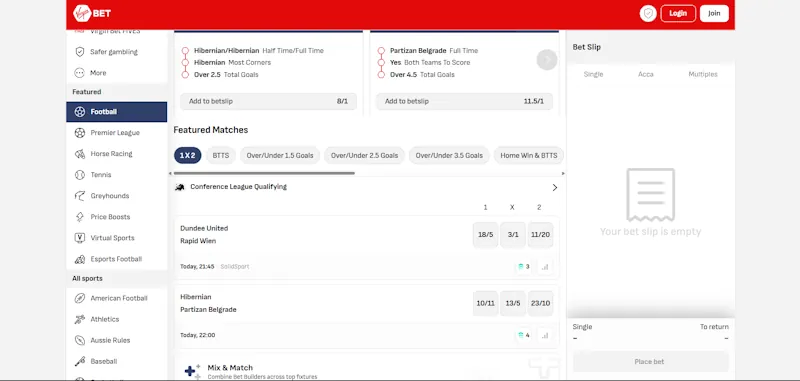The height and width of the screenshot is (381, 800).
Task: Open the Virtual Sports sidebar link
Action: [x=116, y=238]
